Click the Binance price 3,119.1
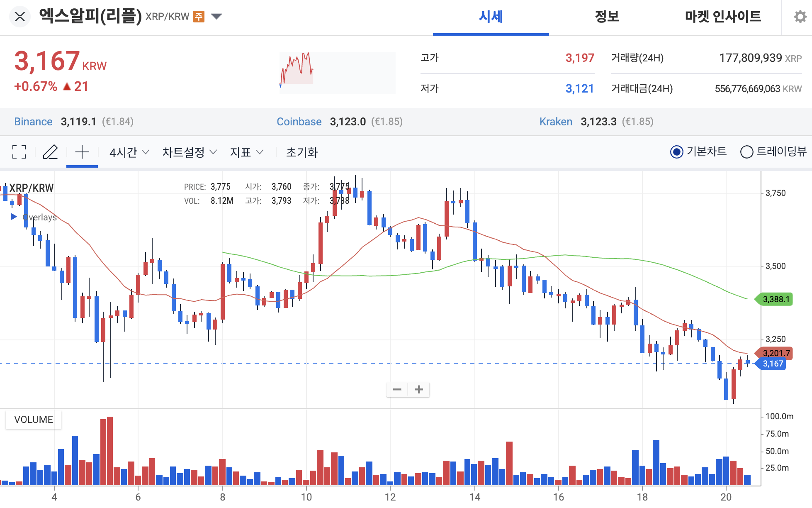Screen dimensions: 812x508 (78, 122)
